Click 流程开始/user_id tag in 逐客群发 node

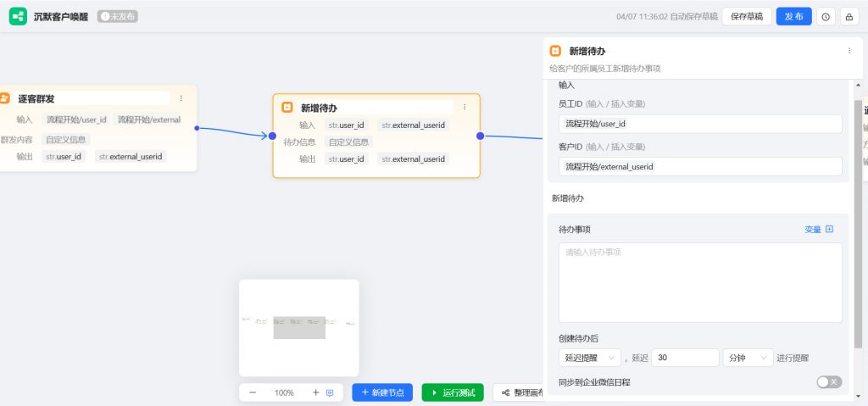click(76, 120)
